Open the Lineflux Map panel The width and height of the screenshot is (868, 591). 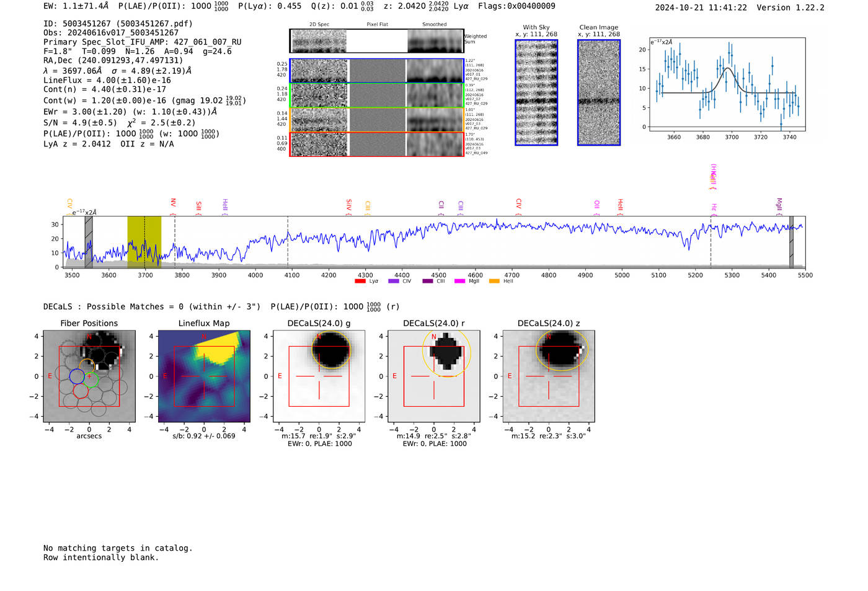click(x=204, y=376)
